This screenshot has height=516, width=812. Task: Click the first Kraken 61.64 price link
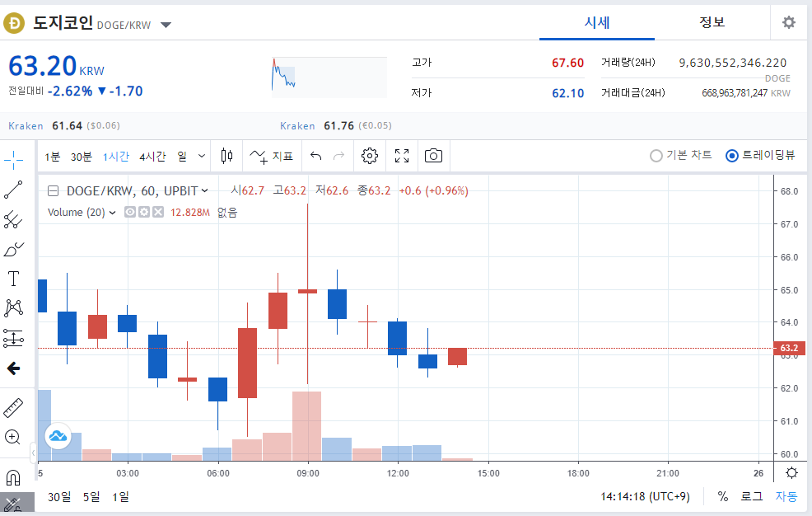pos(64,126)
